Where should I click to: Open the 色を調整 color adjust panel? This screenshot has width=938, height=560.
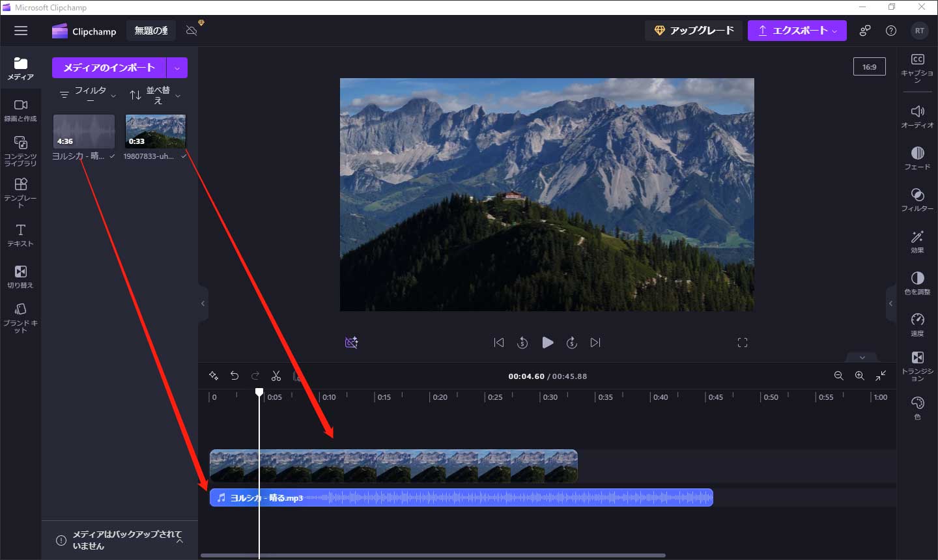(917, 283)
